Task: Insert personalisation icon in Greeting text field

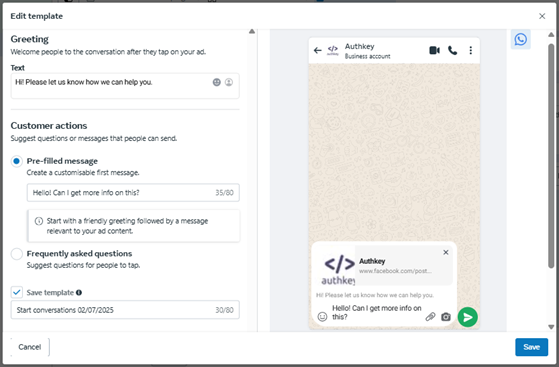Action: [229, 82]
